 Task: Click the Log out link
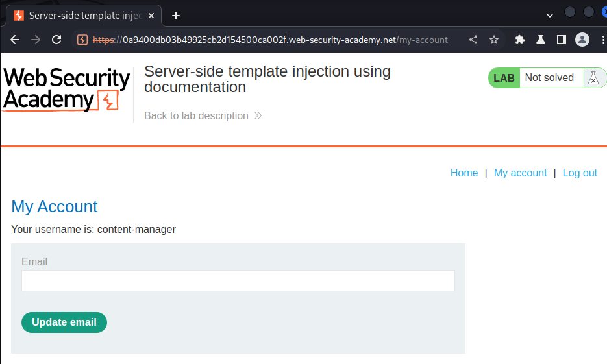tap(580, 173)
